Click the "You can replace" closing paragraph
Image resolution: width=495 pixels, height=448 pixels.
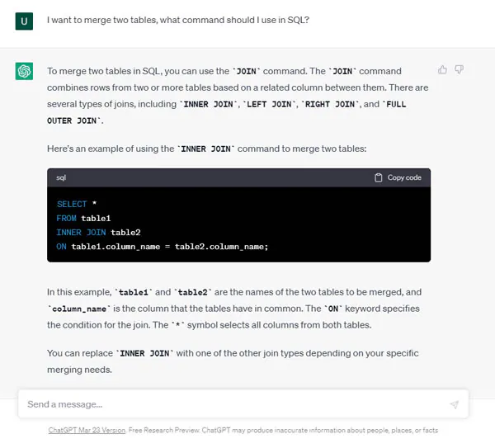tap(233, 361)
